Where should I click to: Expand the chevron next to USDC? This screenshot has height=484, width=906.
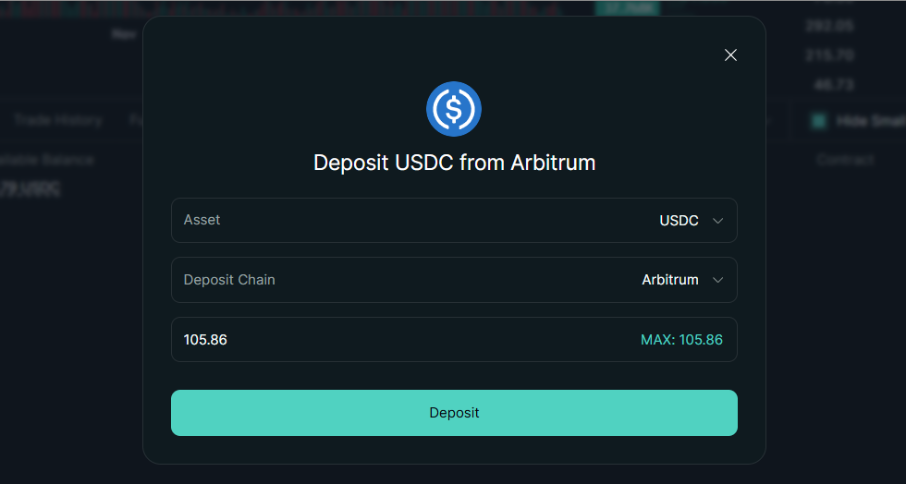(717, 221)
